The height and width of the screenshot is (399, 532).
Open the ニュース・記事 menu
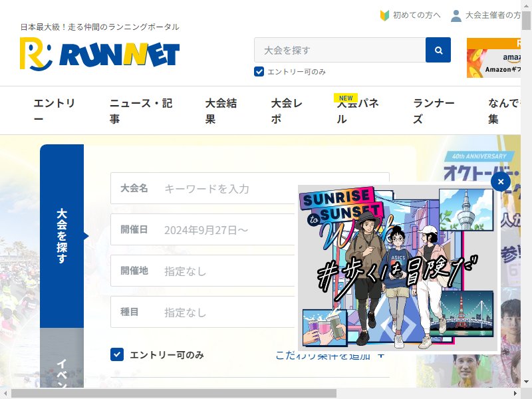point(141,110)
